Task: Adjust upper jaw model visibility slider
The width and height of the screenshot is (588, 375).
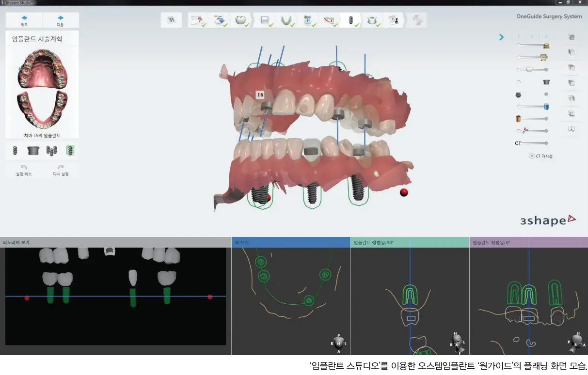Action: pos(533,45)
